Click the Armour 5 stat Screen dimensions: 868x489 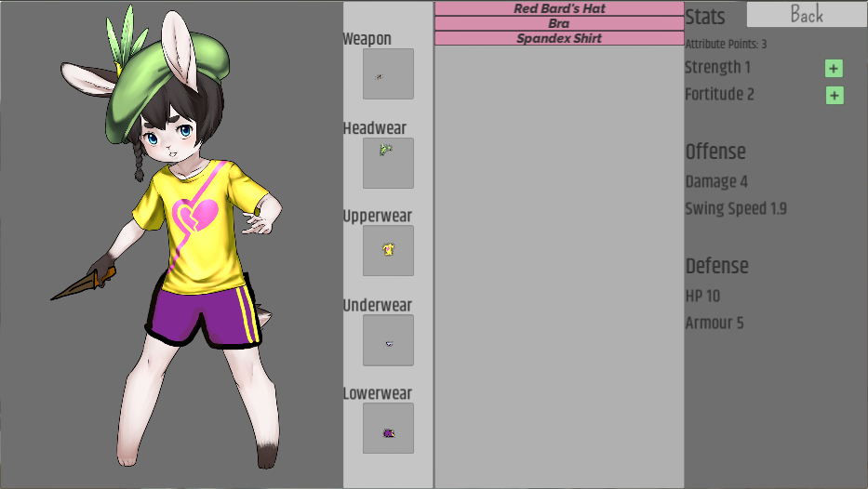pos(714,323)
